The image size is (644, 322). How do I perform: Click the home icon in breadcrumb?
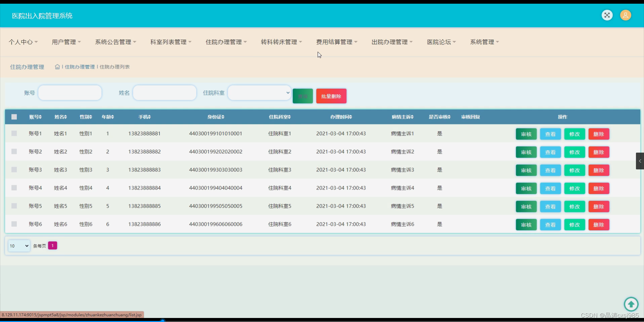tap(57, 67)
